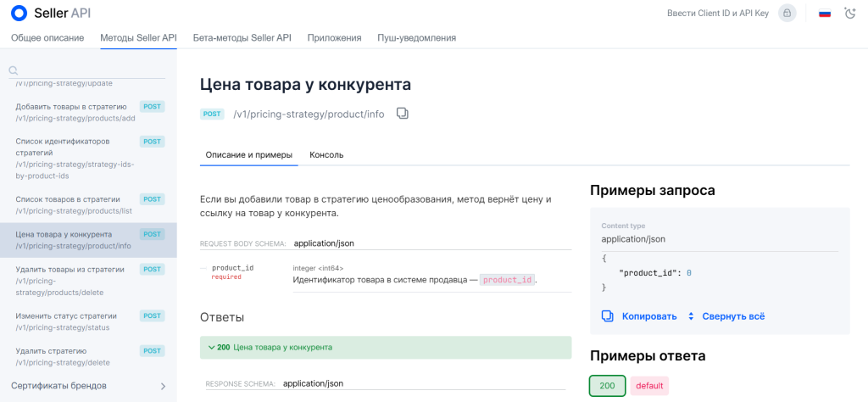The image size is (868, 402).
Task: Select the 200 response example button
Action: 607,385
